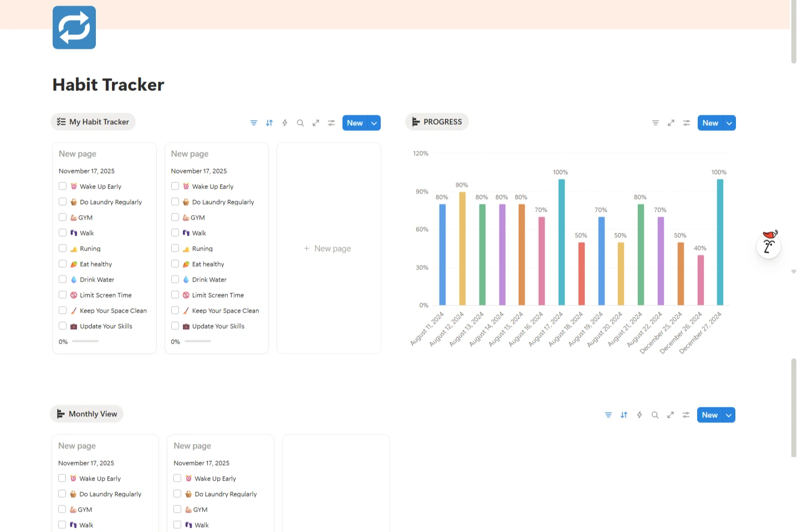Open search in My Habit Tracker view
The height and width of the screenshot is (532, 798).
[300, 123]
